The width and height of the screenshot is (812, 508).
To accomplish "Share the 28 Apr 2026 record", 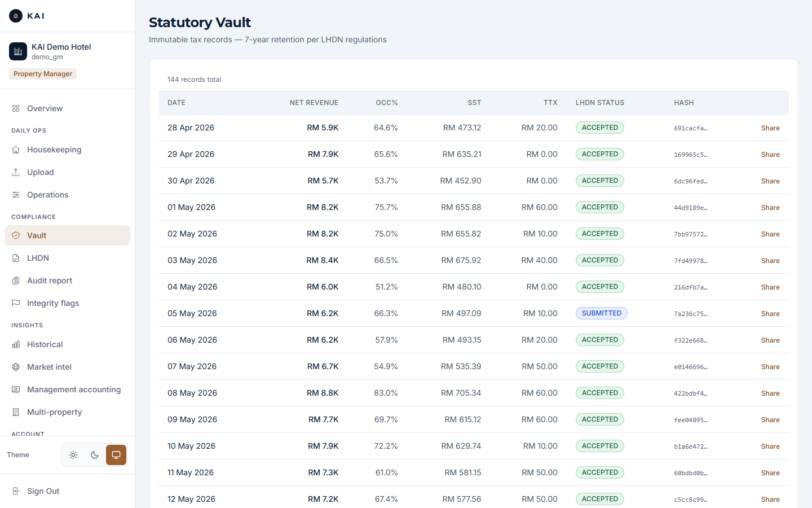I will (770, 128).
